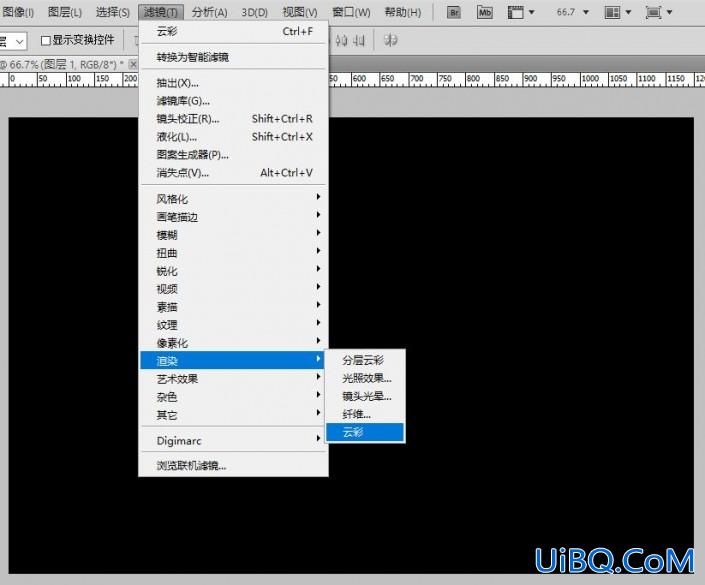Open the 抽出(X)... filter
Screen dimensions: 705x585
pos(233,83)
